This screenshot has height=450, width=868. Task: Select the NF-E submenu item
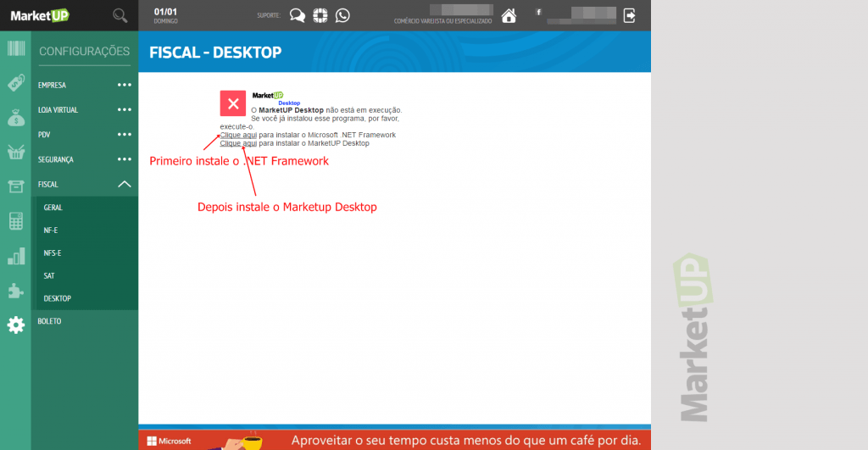click(53, 230)
